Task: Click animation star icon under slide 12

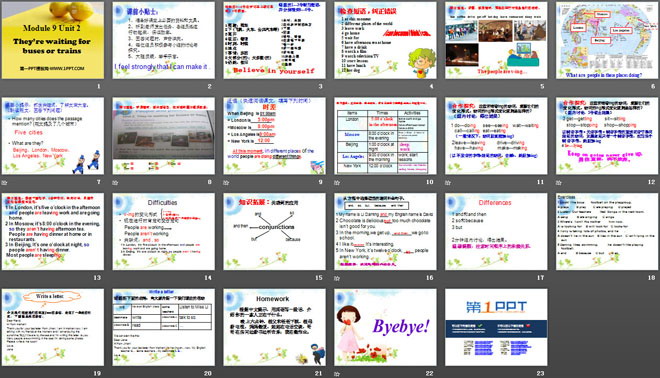Action: click(559, 183)
